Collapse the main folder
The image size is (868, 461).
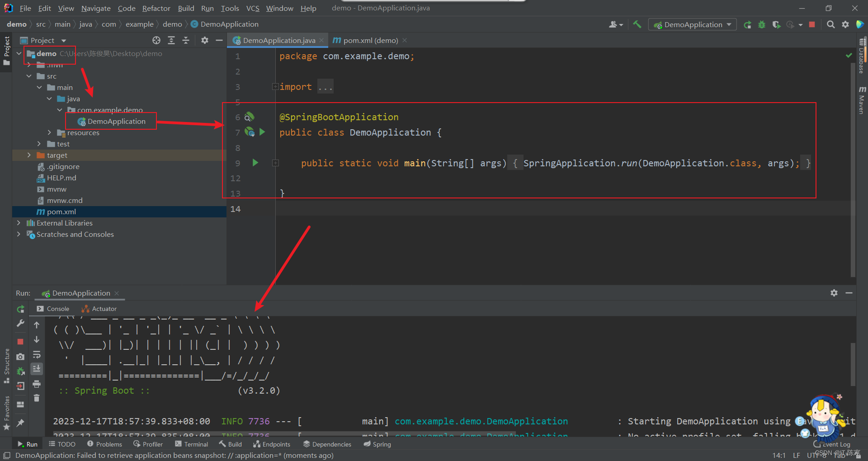pos(39,87)
